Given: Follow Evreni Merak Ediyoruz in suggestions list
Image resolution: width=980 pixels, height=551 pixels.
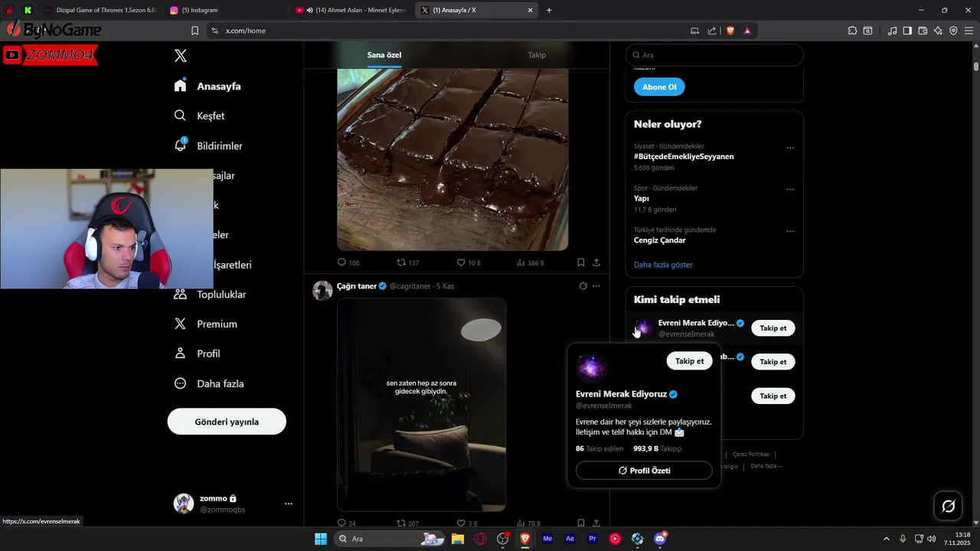Looking at the screenshot, I should (773, 328).
